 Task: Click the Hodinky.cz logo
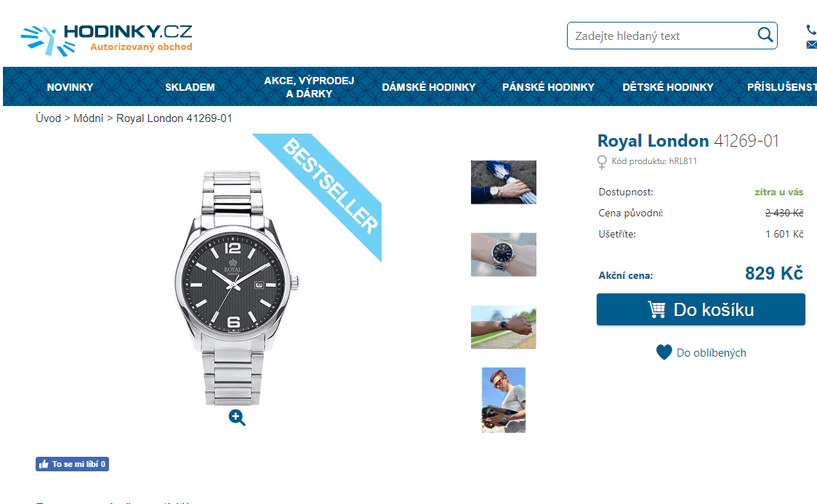106,39
